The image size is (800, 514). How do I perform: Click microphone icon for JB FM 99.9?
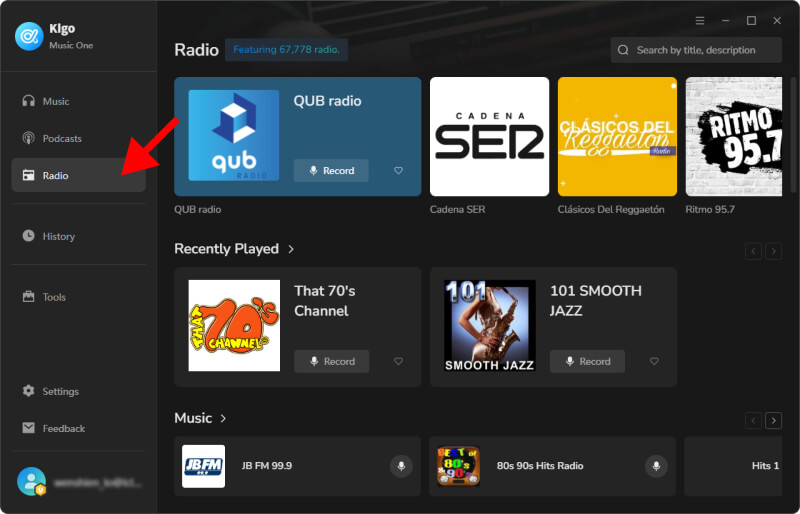[x=402, y=466]
